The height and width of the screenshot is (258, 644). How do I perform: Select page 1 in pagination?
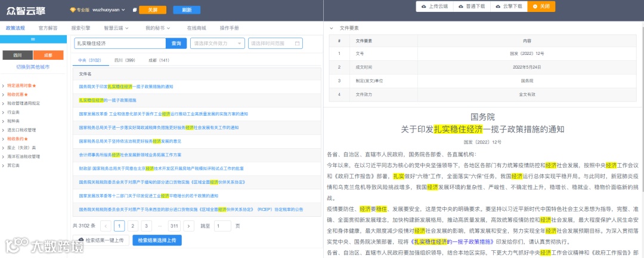(x=119, y=226)
